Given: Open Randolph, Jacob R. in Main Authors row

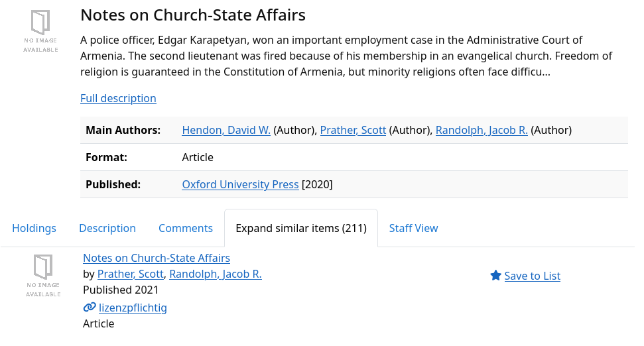Looking at the screenshot, I should click(482, 131).
